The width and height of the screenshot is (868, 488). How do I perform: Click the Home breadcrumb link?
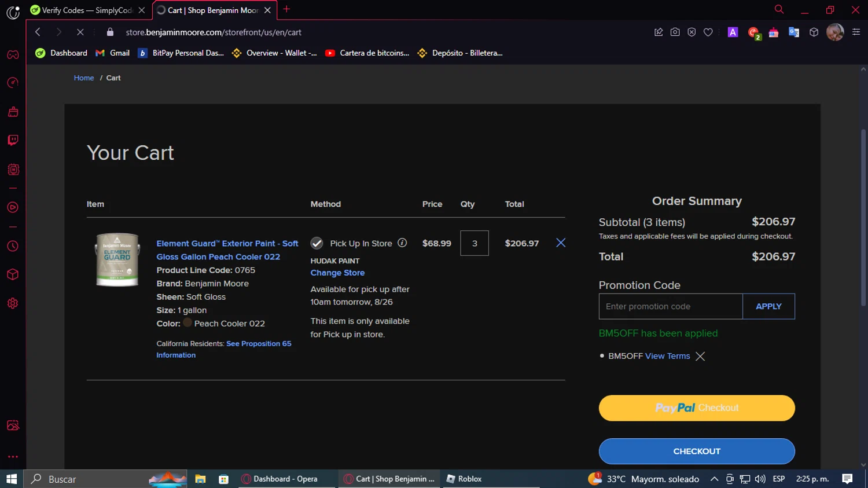pyautogui.click(x=84, y=78)
